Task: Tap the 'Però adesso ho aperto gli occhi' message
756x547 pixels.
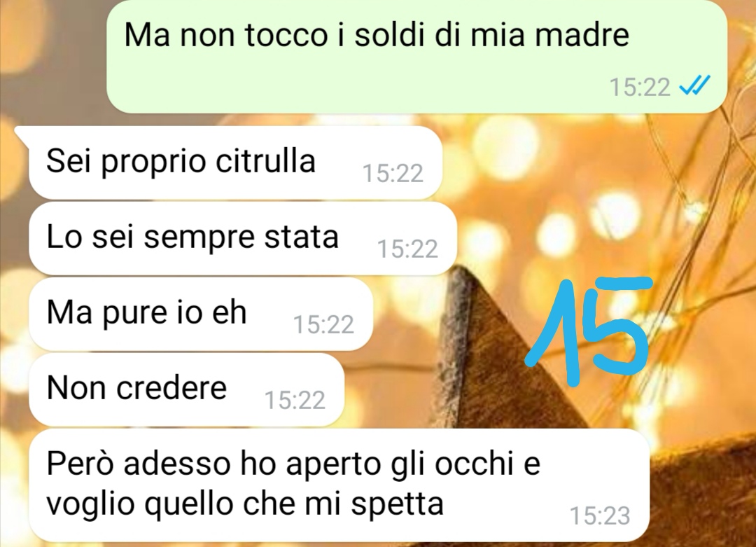Action: tap(339, 485)
